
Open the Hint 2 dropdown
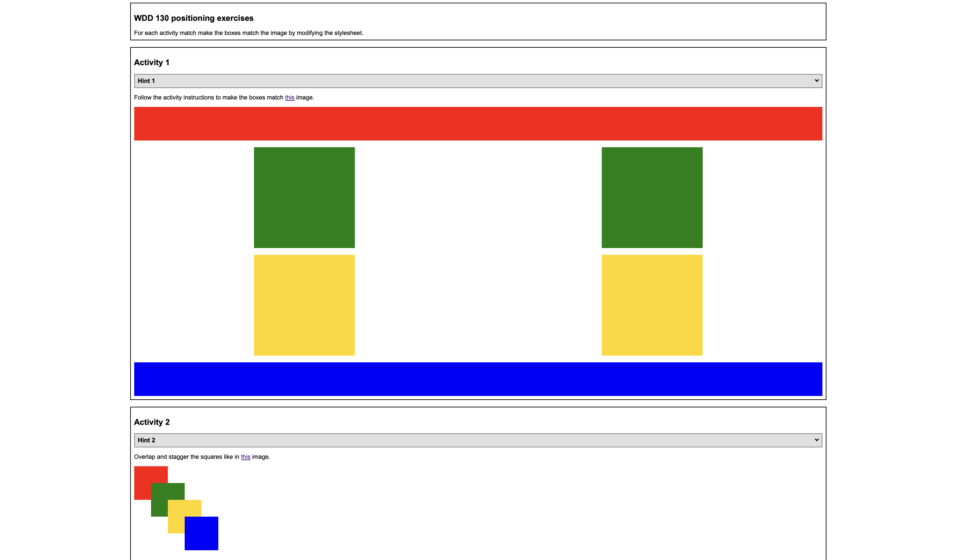[x=478, y=440]
